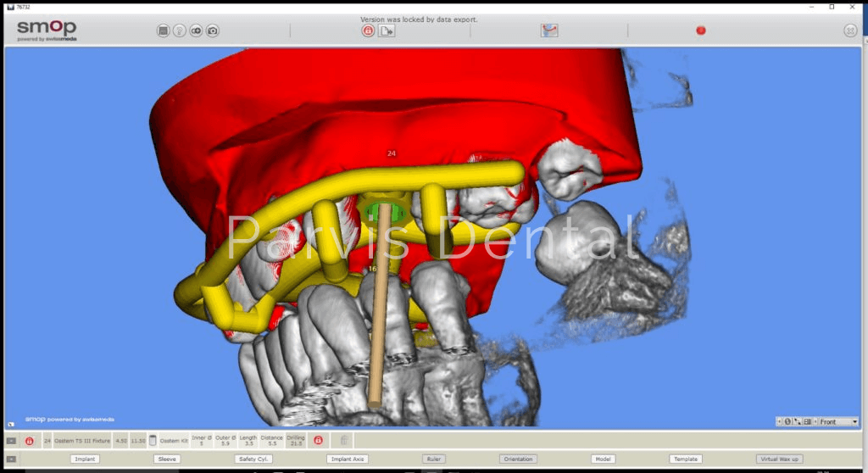Click the implant number 24 cell
Screen dimensions: 868x473
[x=47, y=441]
